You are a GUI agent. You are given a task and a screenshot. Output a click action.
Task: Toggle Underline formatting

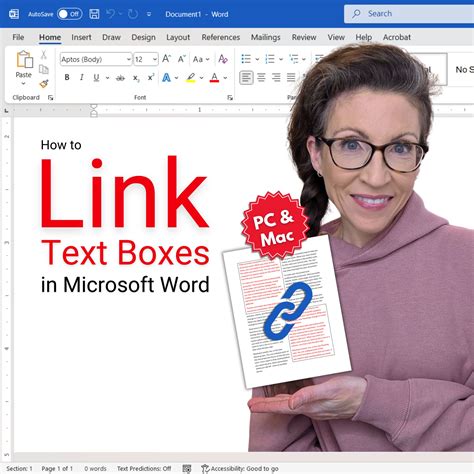[96, 78]
